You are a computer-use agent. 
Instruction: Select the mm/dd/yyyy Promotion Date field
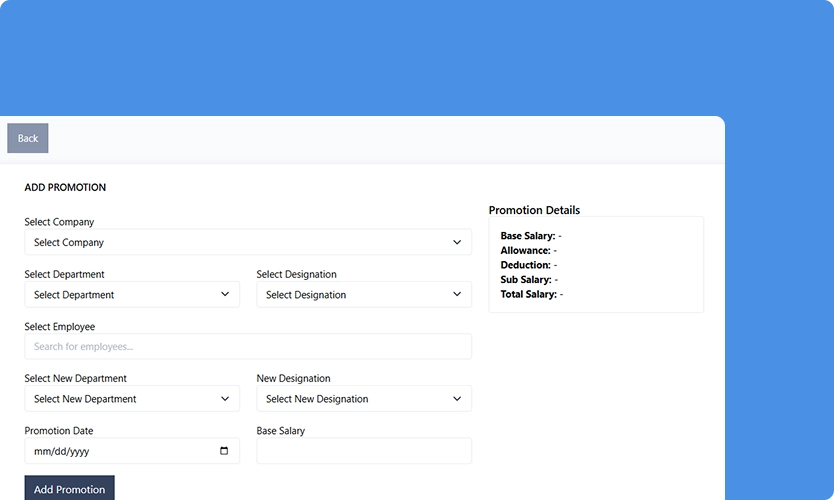coord(110,451)
